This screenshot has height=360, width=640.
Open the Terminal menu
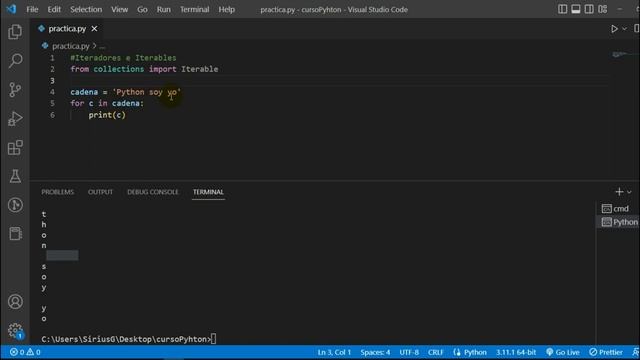(x=195, y=9)
